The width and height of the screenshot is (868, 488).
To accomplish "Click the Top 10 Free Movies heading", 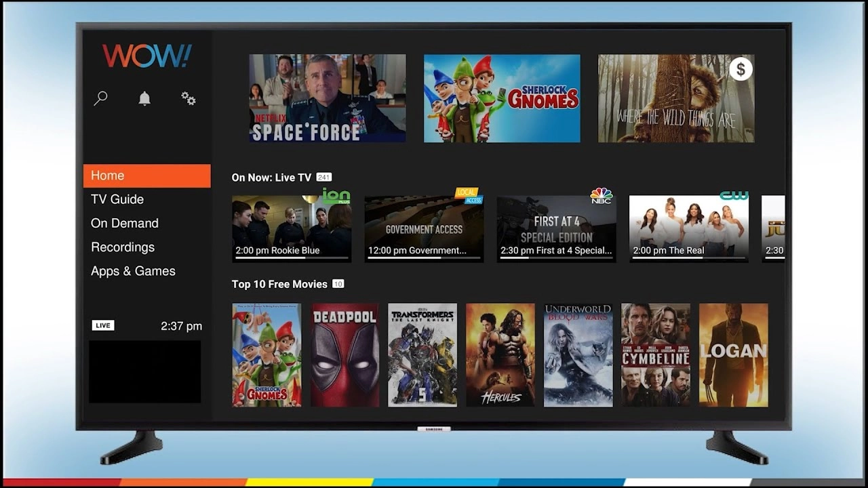I will tap(279, 284).
